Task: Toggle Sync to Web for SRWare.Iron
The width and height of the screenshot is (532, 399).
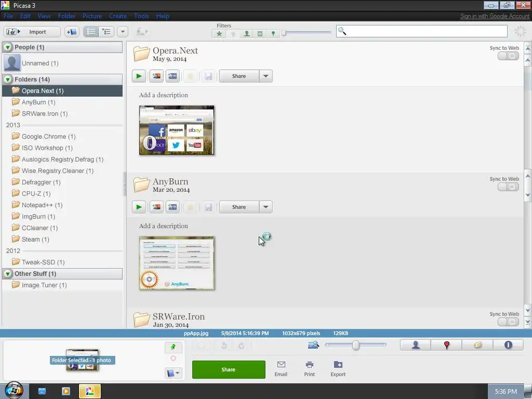Action: (508, 322)
